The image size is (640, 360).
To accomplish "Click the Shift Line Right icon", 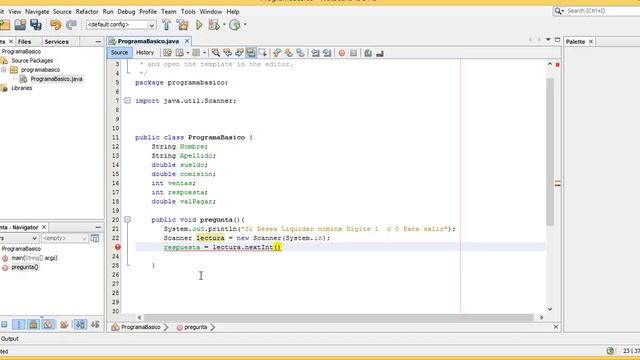I will tap(327, 53).
